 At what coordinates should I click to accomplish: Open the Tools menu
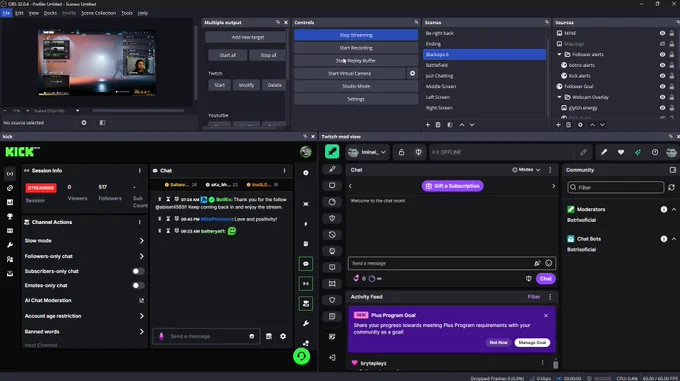pyautogui.click(x=127, y=13)
